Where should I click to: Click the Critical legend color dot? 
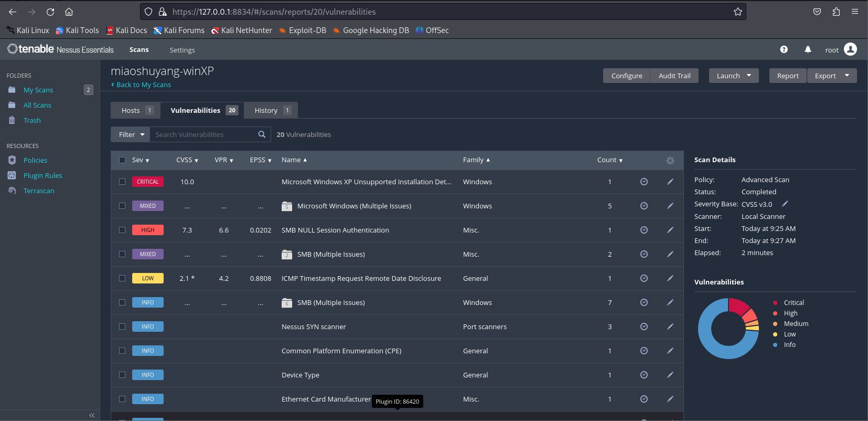click(x=775, y=302)
